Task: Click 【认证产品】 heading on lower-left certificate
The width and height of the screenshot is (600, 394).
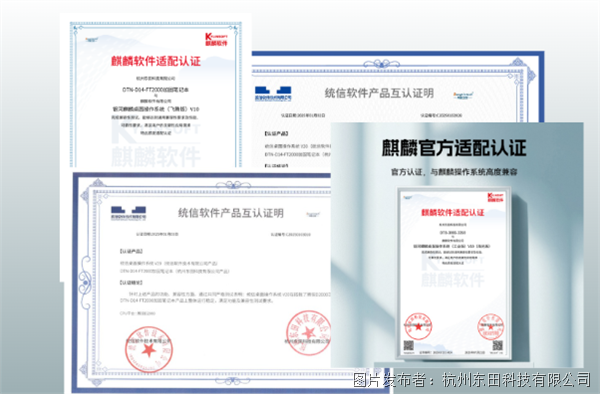Action: pyautogui.click(x=131, y=251)
